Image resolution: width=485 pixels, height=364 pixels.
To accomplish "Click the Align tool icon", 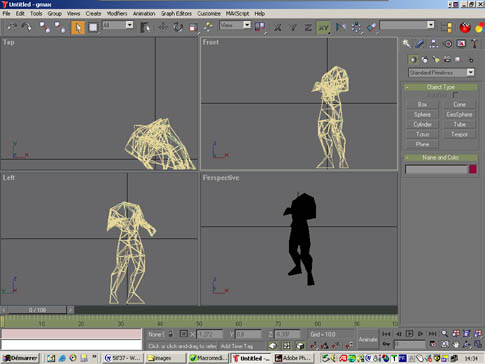I will (371, 27).
